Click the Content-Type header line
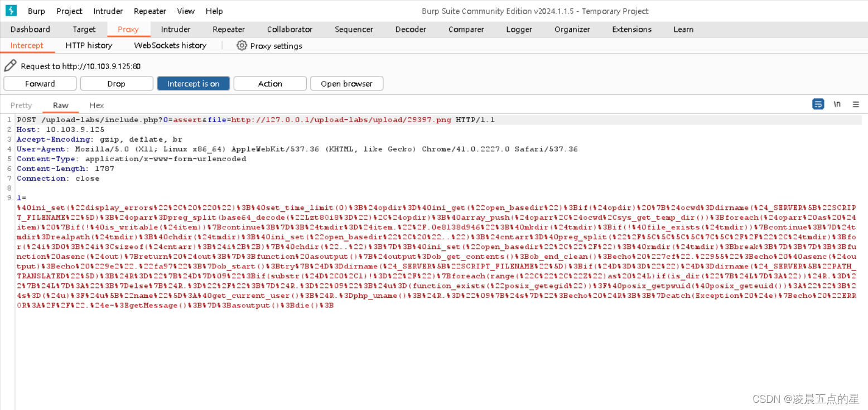This screenshot has height=410, width=868. click(132, 159)
